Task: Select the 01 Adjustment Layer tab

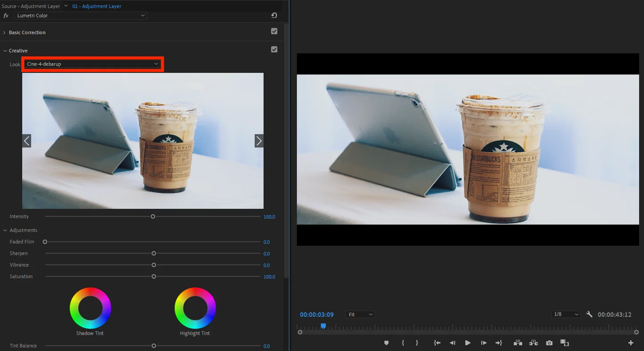Action: (97, 6)
